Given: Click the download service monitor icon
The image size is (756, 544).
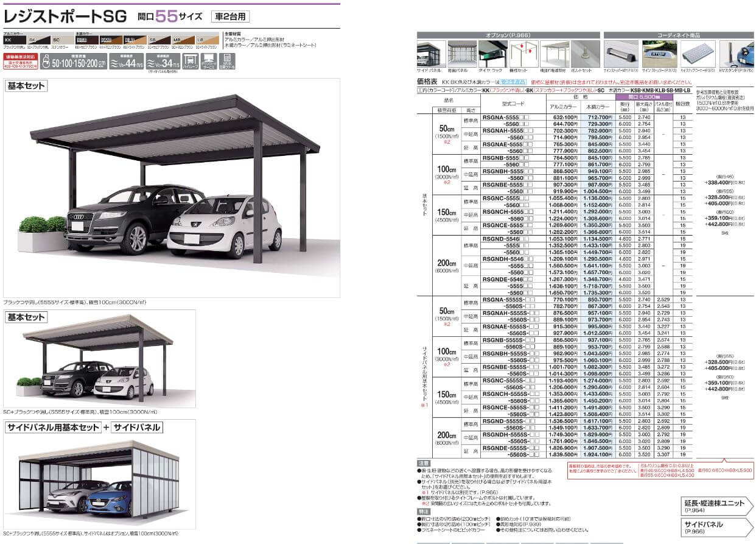Looking at the screenshot, I should coord(208,60).
